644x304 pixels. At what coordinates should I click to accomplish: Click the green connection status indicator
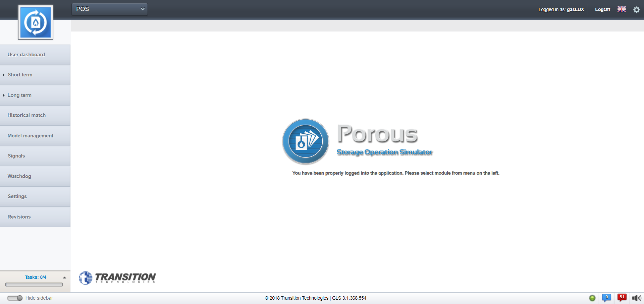pos(592,298)
